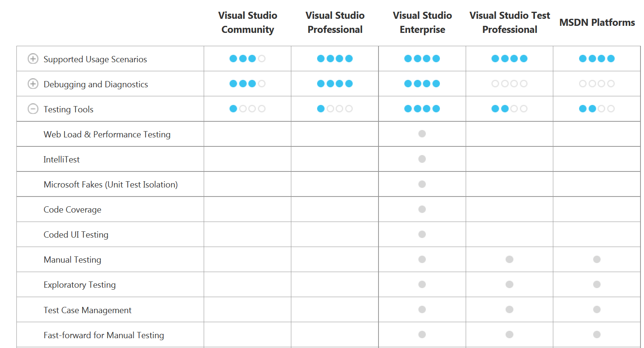Click Enterprise dot for Exploratory Testing
Screen dimensions: 644x348
pos(422,284)
